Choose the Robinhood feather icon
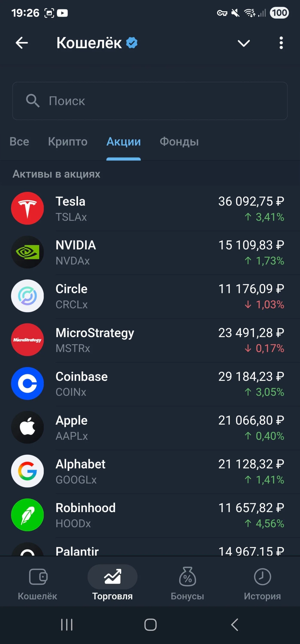The width and height of the screenshot is (300, 644). (27, 515)
